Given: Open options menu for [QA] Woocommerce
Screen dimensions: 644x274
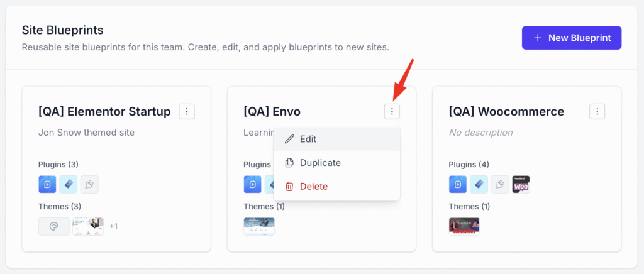Looking at the screenshot, I should click(597, 111).
